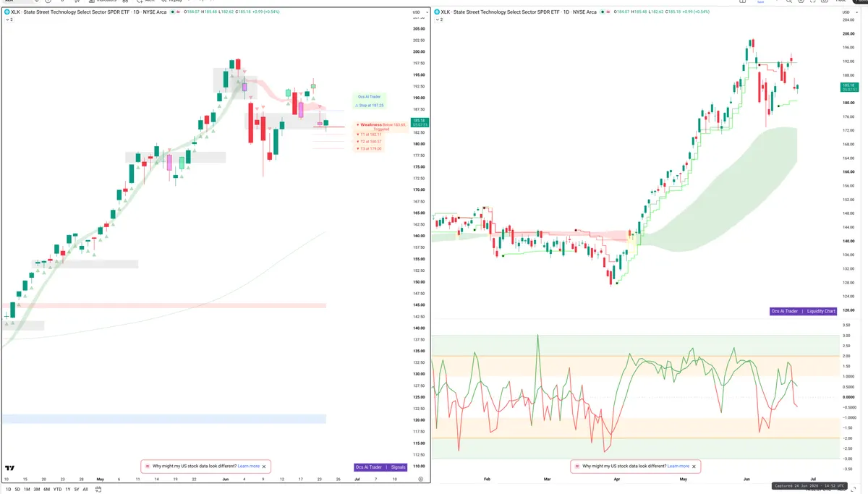
Task: Click 'Apr' on right chart time axis
Action: pos(616,479)
